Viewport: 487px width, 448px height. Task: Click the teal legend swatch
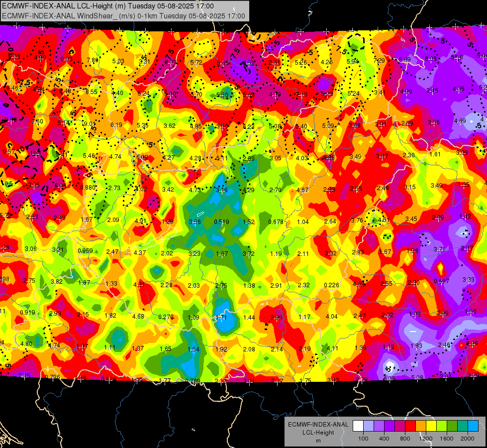462,426
